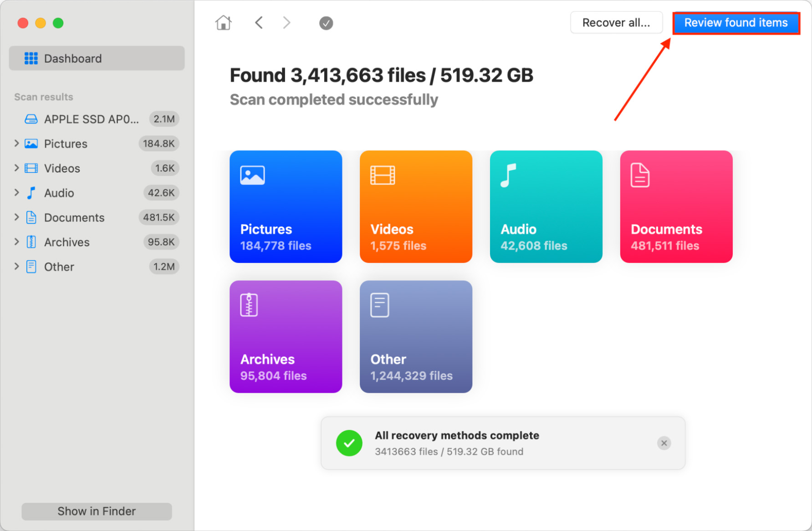Expand the Documents tree item

17,217
